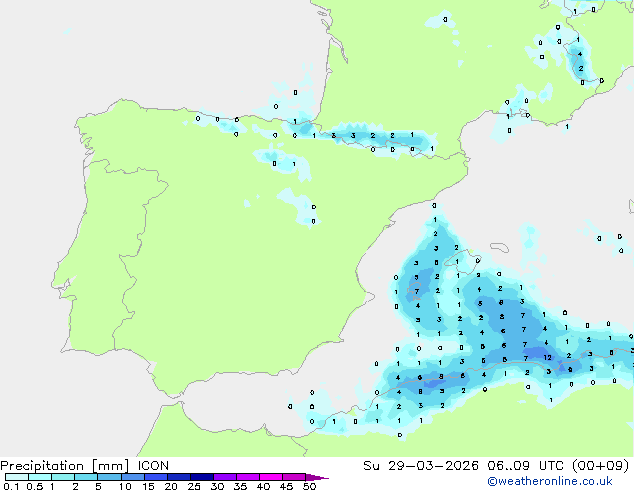Click the 40–45 mm magenta legend swatch
The image size is (634, 490).
point(271,477)
